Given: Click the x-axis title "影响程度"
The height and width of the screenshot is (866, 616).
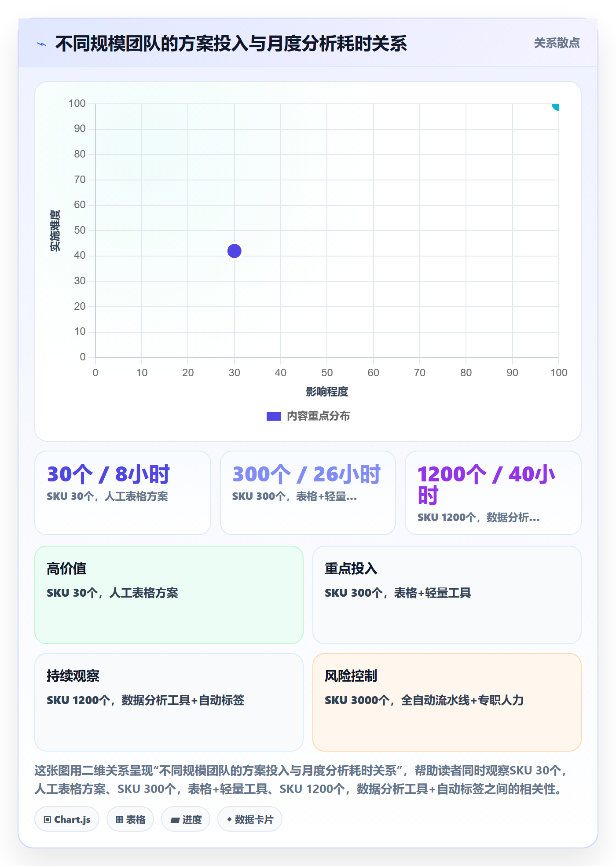Looking at the screenshot, I should (327, 391).
